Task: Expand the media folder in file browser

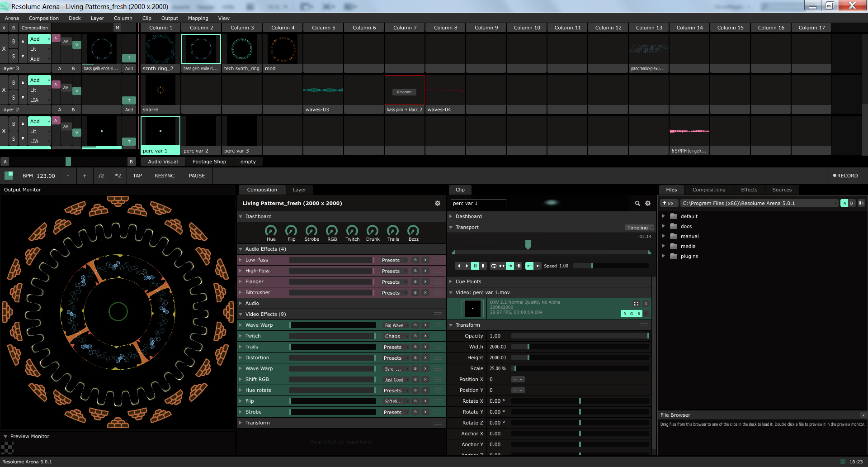Action: coord(663,246)
